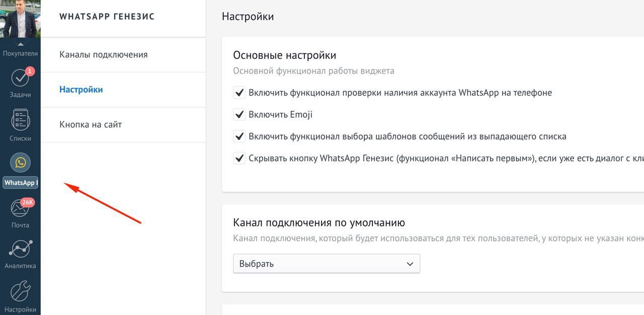Click the WHATSAPP ГЕНЕЗИС panel title
The width and height of the screenshot is (644, 315).
(107, 17)
